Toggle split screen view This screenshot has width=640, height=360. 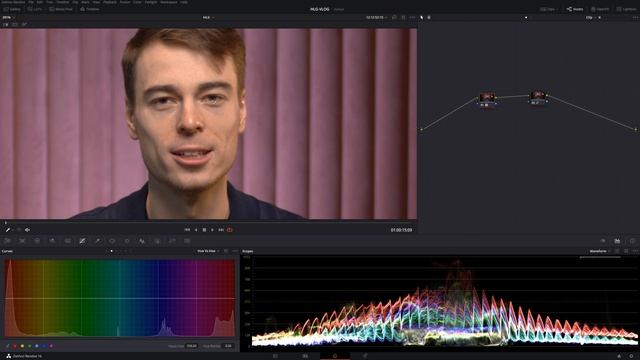tap(15, 24)
